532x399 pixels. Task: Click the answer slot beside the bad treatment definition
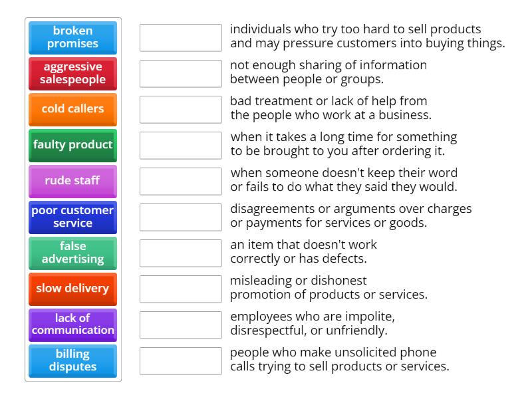pyautogui.click(x=180, y=109)
